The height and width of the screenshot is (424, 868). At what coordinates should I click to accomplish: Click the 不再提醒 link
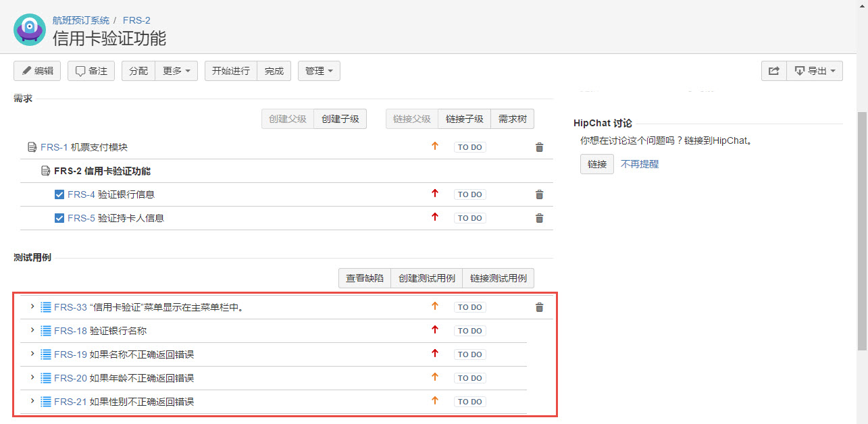pyautogui.click(x=640, y=164)
